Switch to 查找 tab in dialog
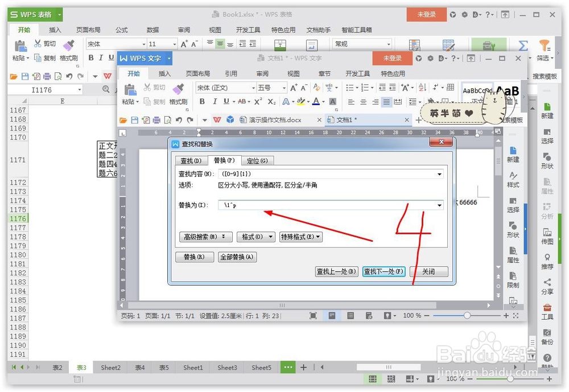The width and height of the screenshot is (569, 392). [x=191, y=161]
